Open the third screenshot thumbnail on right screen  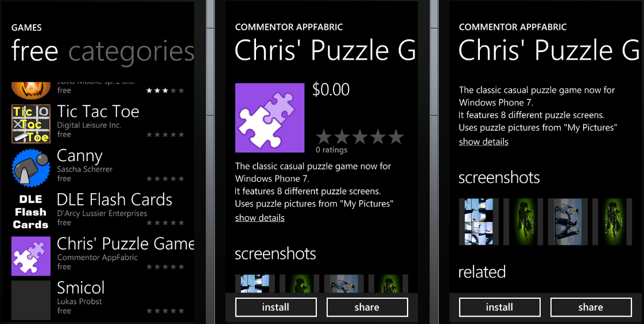(568, 222)
